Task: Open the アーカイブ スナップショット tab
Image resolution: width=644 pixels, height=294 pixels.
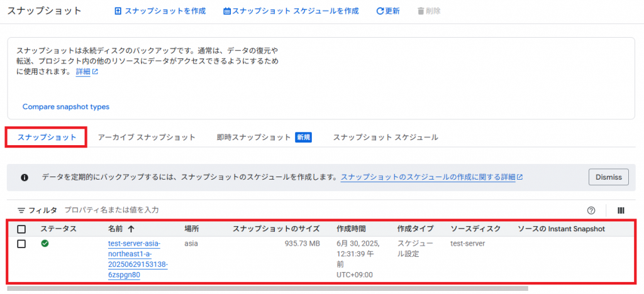Action: (147, 138)
